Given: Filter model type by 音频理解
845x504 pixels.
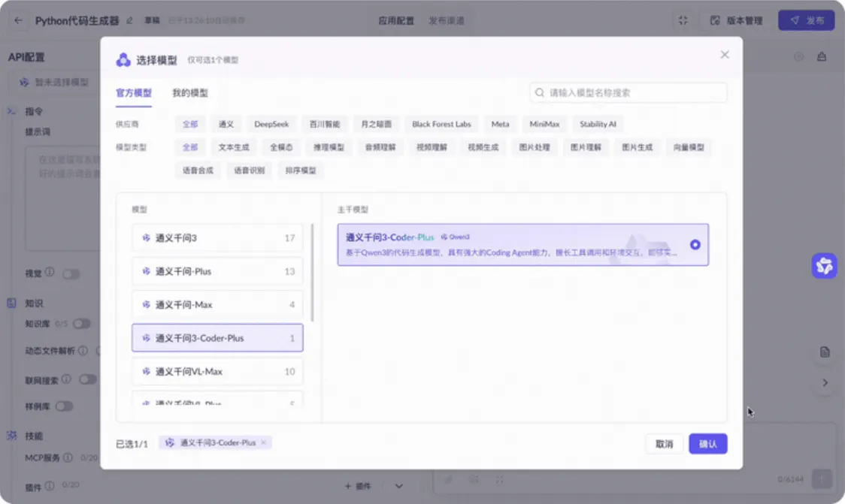Looking at the screenshot, I should [x=380, y=147].
